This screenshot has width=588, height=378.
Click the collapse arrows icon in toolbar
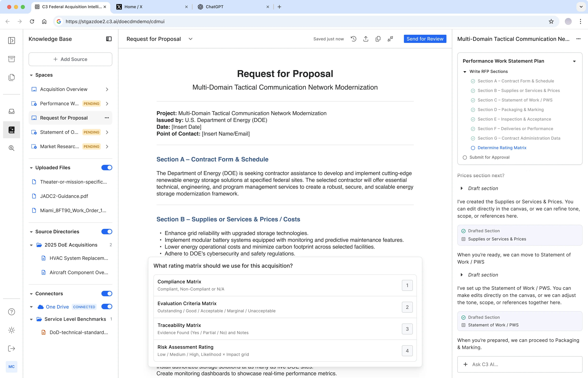[390, 39]
